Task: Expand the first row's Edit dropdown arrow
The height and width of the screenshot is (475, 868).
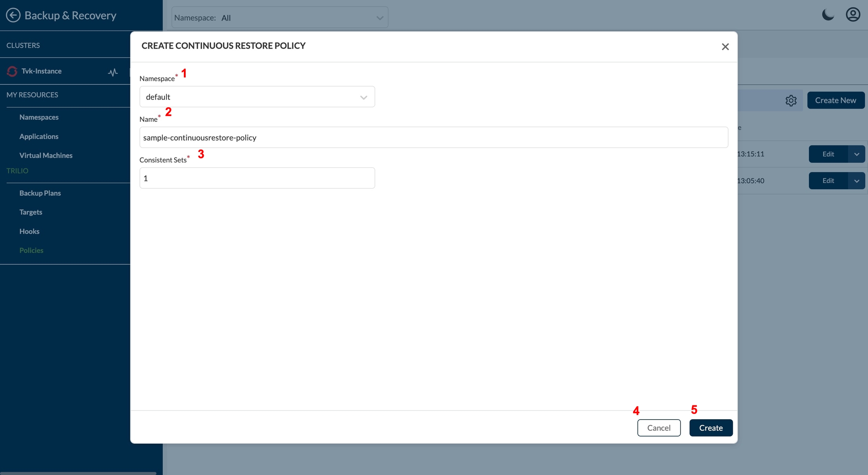Action: pos(856,154)
